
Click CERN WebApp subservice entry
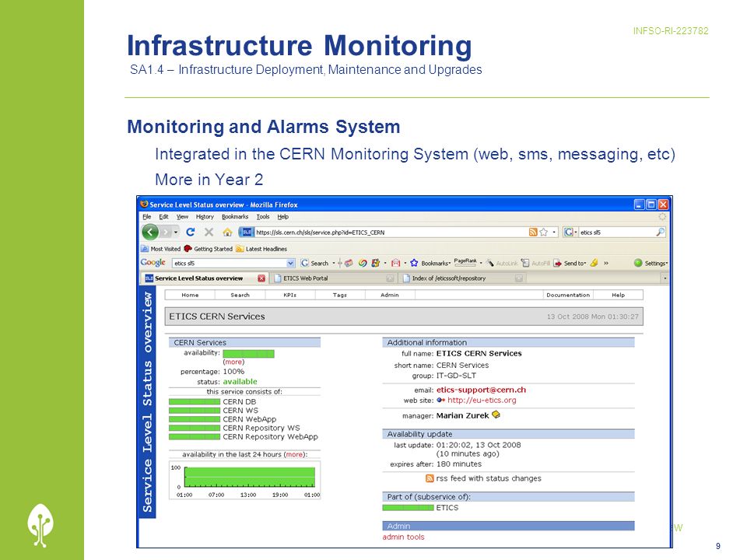click(x=250, y=419)
